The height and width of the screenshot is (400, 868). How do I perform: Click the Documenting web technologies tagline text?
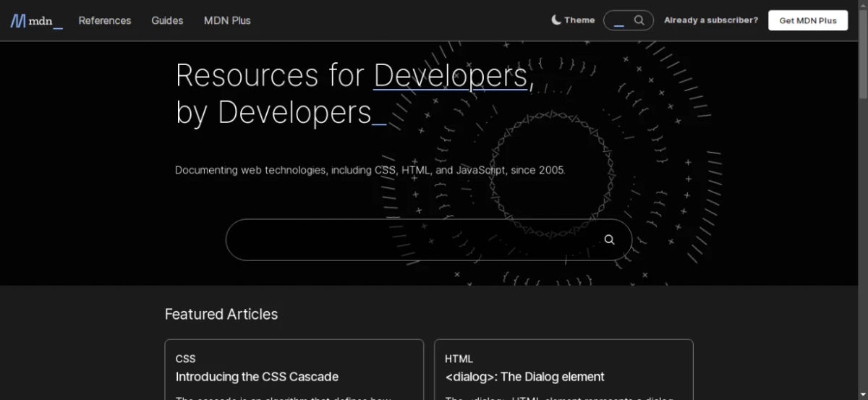coord(370,170)
